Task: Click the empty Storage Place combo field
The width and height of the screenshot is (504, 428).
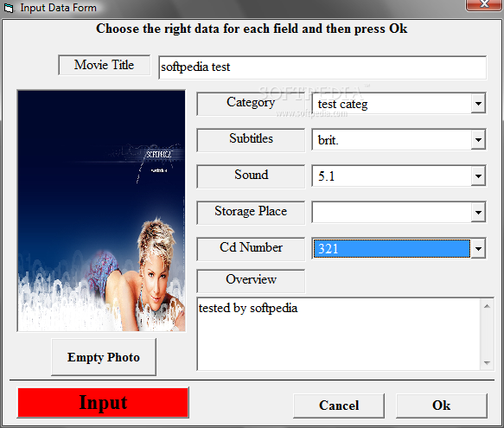Action: (392, 213)
